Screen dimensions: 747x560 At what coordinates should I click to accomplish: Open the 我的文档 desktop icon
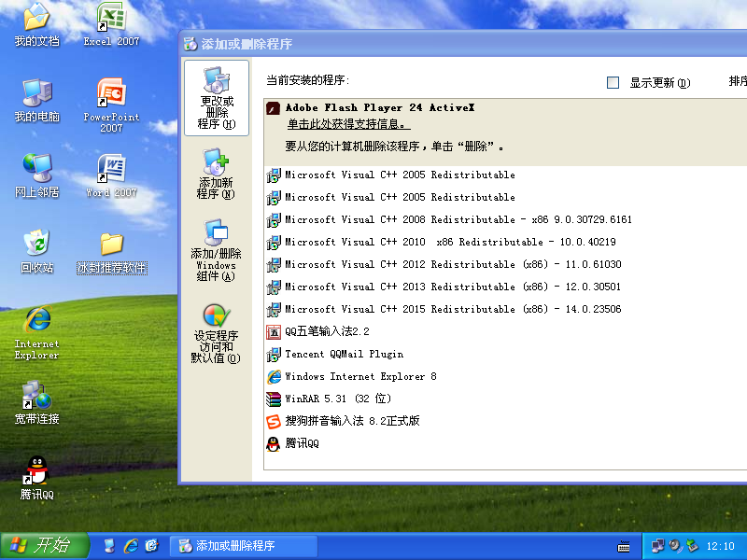click(36, 25)
